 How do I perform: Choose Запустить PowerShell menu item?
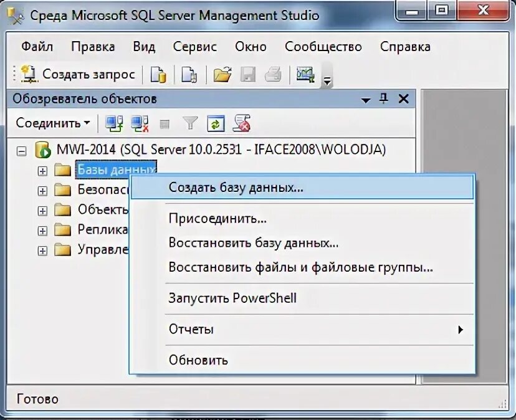point(302,298)
